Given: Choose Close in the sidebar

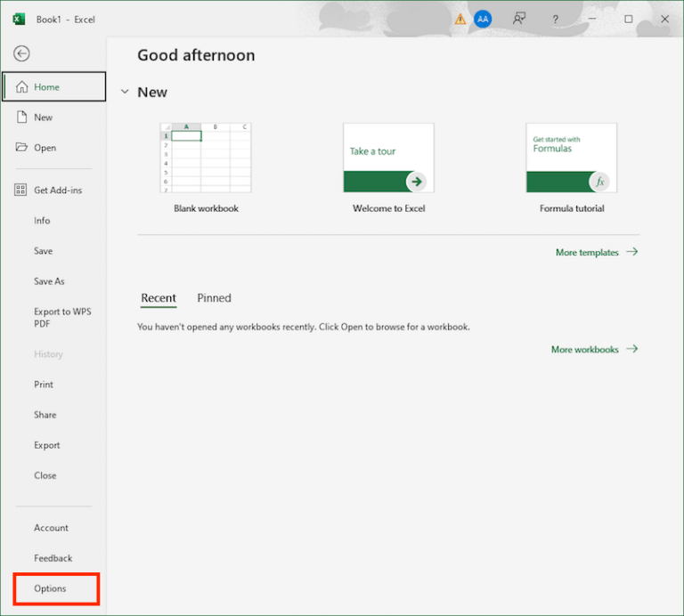Looking at the screenshot, I should pos(45,475).
